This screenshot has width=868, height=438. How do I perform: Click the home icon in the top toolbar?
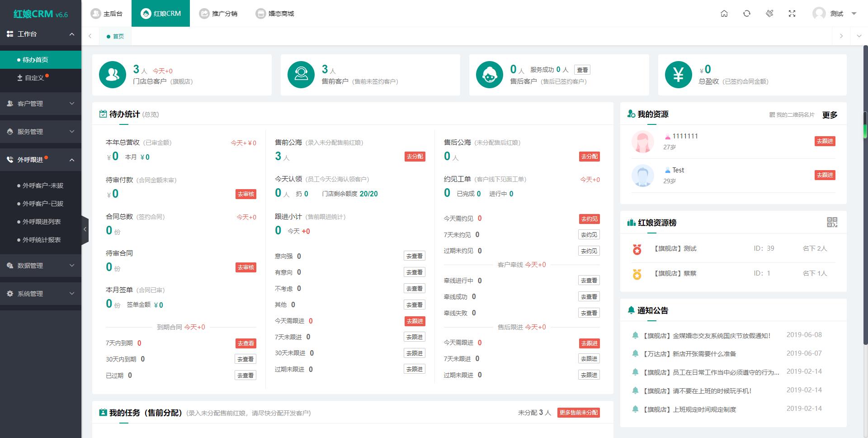pos(724,14)
